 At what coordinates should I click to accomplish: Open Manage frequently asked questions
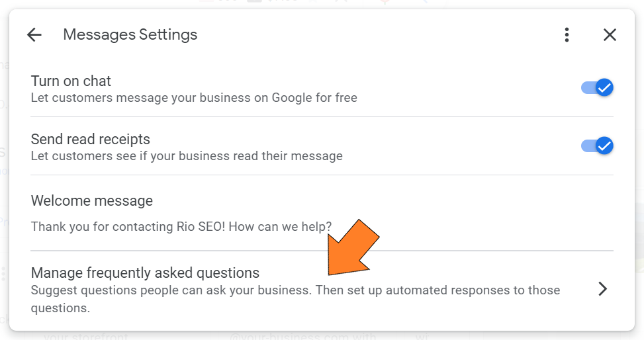point(146,273)
